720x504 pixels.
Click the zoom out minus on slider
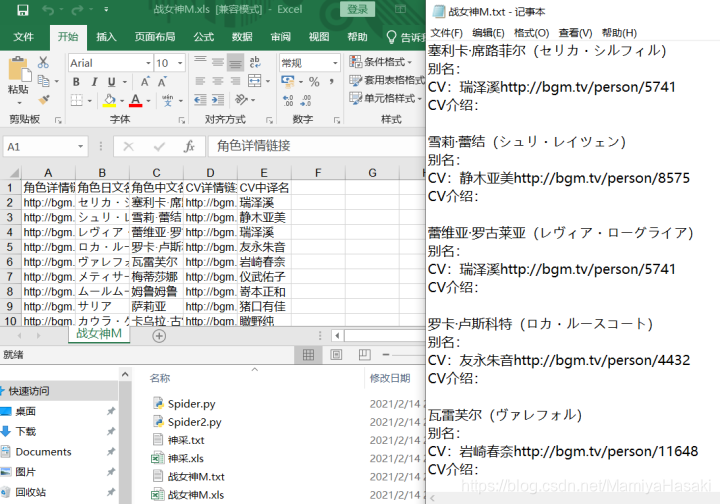click(386, 354)
